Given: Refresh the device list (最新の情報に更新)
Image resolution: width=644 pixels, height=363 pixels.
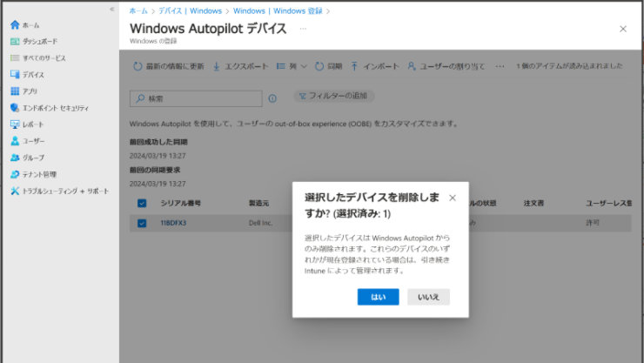Looking at the screenshot, I should click(x=168, y=66).
